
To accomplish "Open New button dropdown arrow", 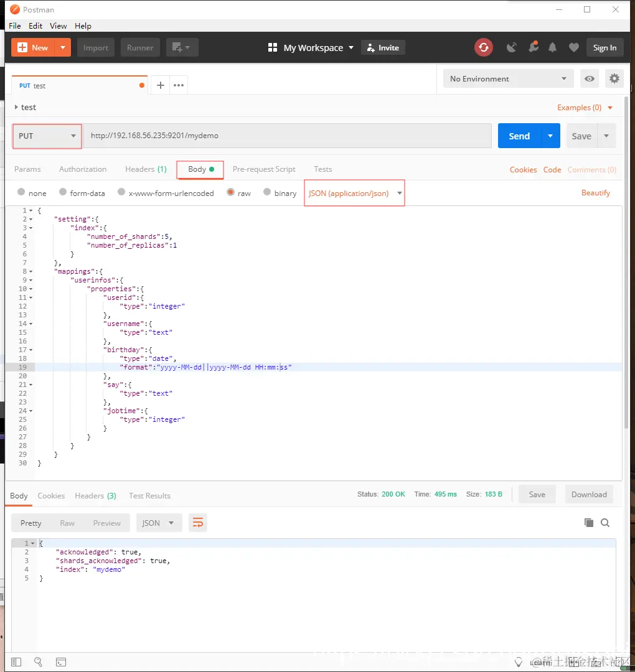I will (x=63, y=47).
